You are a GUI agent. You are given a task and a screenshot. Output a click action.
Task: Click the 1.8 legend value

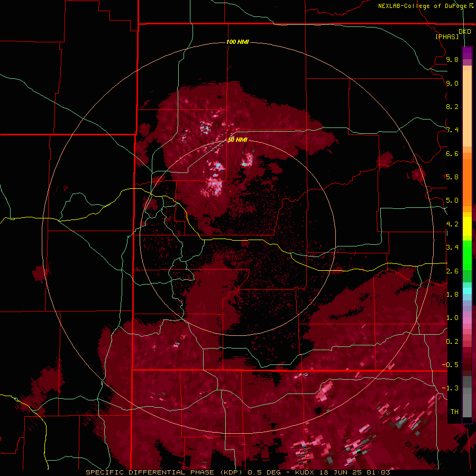[x=452, y=295]
